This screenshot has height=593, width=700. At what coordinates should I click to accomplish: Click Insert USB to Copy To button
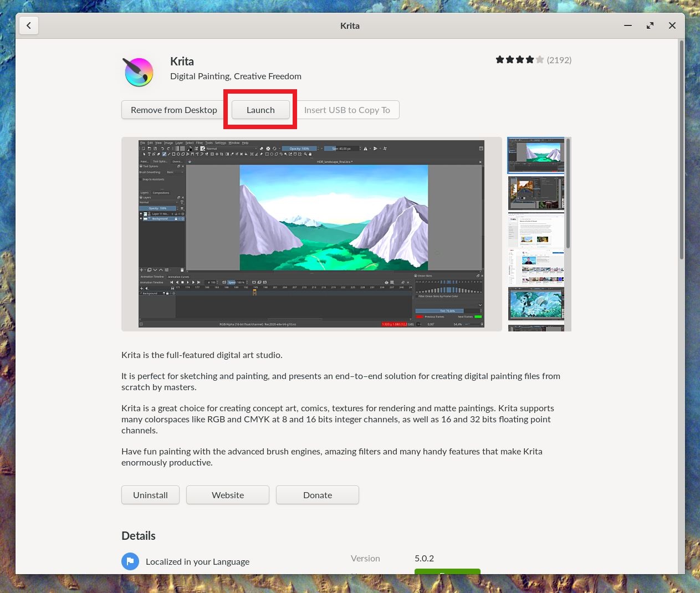(347, 110)
